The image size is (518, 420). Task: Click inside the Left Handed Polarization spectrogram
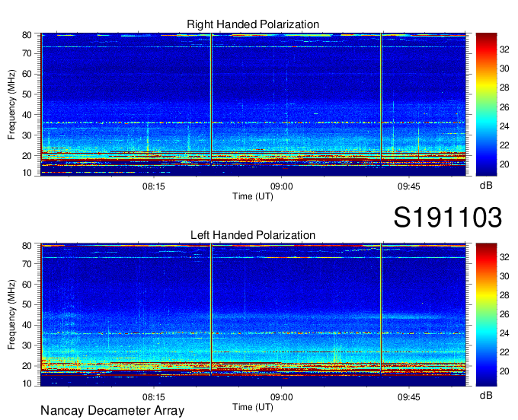point(253,314)
